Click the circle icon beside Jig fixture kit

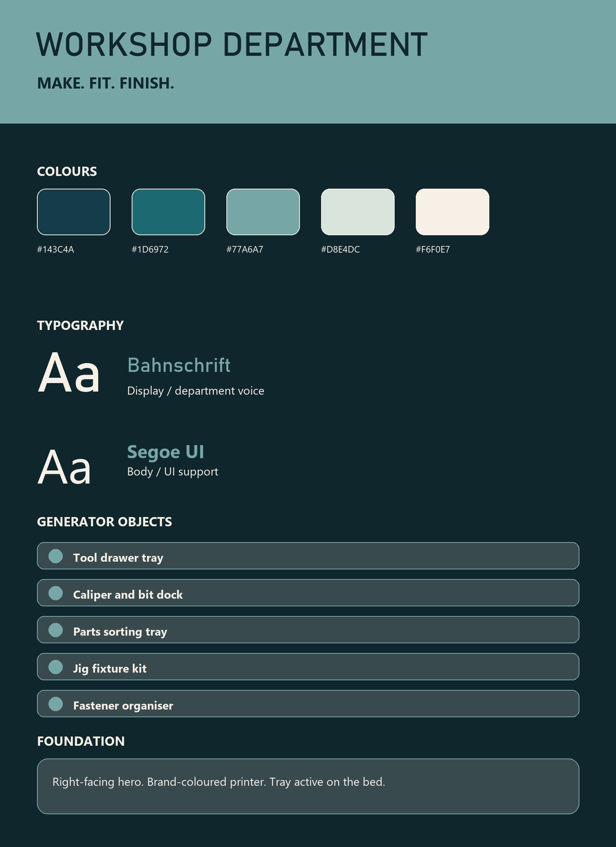56,667
